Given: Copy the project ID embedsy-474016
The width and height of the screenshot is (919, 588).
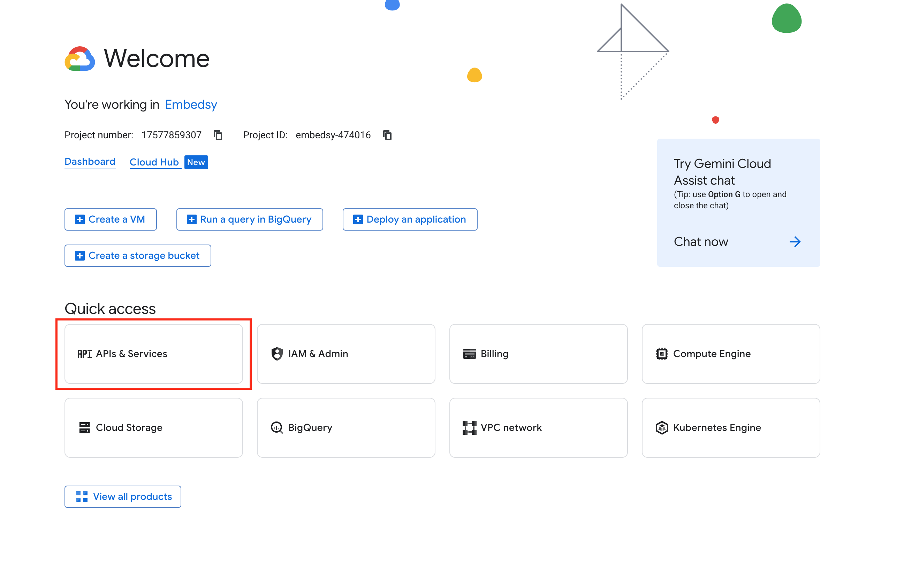Looking at the screenshot, I should pos(387,135).
